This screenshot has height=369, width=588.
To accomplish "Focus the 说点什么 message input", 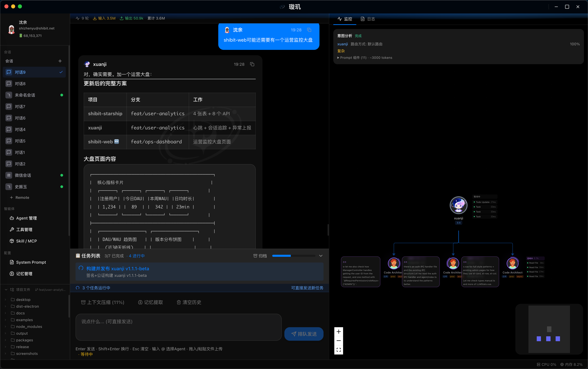I will tap(178, 327).
